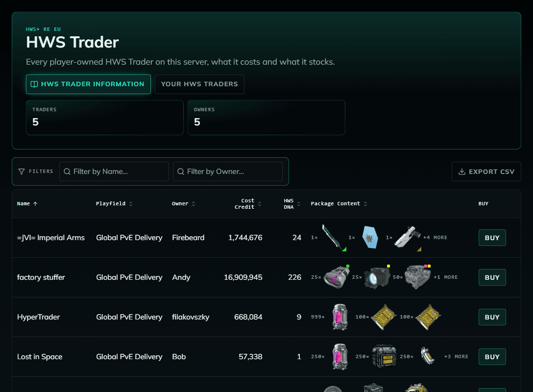Screen dimensions: 533x392
Task: Focus the Filter by Owner field
Action: (x=228, y=171)
